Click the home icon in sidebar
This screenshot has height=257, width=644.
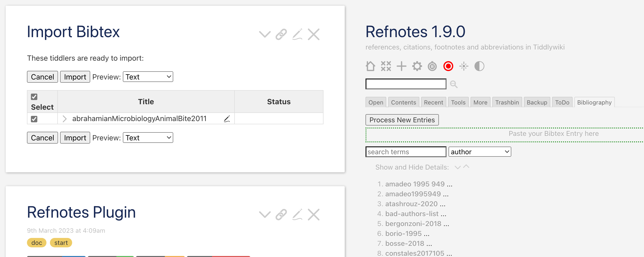pyautogui.click(x=370, y=66)
